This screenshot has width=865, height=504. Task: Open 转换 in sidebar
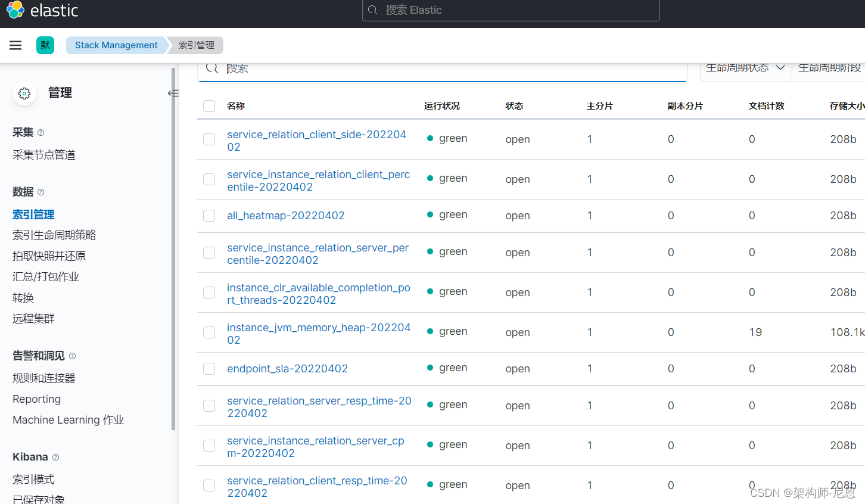(23, 298)
